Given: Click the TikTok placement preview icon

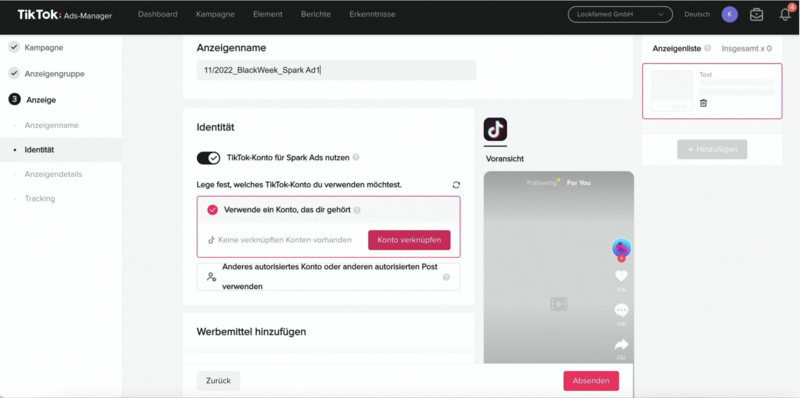Looking at the screenshot, I should click(x=495, y=130).
